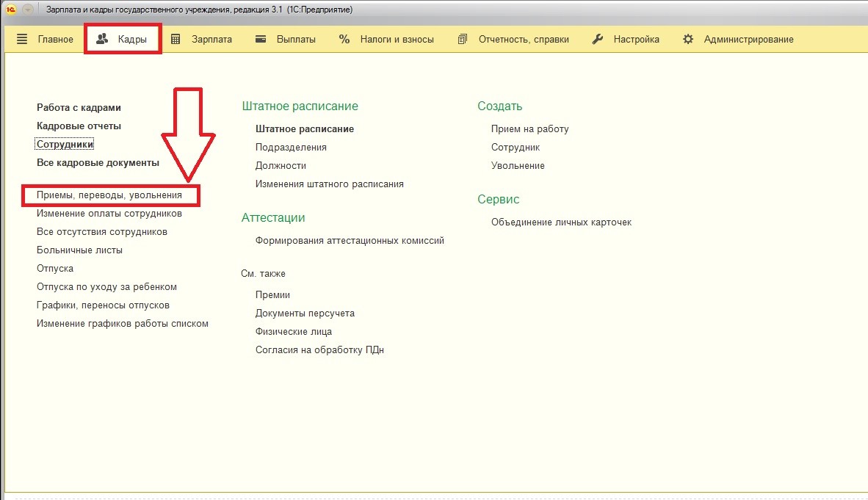Open the Подразделения link
This screenshot has width=868, height=500.
click(291, 147)
